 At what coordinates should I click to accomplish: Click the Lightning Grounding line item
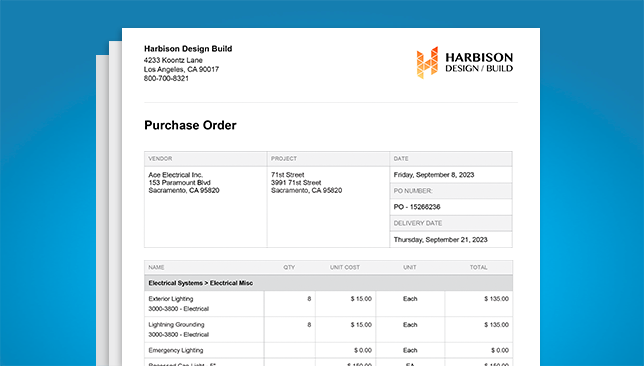[x=176, y=325]
